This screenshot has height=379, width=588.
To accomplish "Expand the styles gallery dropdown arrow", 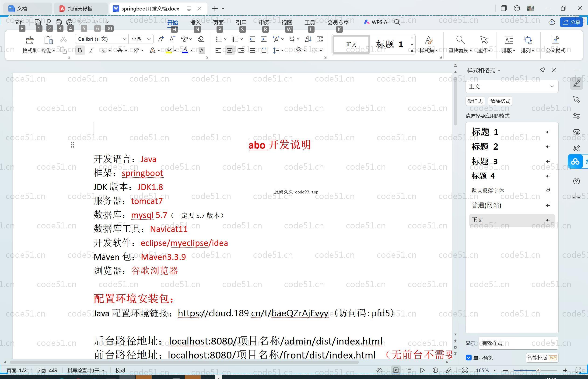I will pos(412,51).
